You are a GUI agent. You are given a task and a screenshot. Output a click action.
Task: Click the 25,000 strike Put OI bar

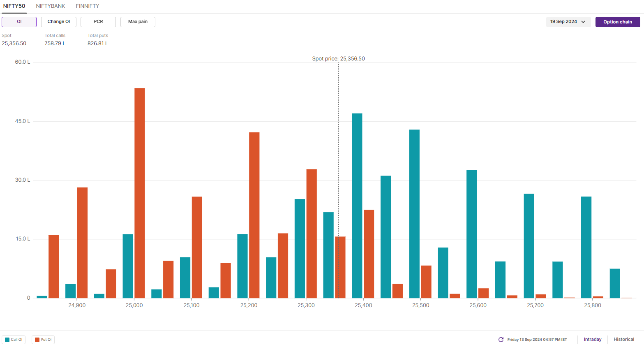[140, 193]
